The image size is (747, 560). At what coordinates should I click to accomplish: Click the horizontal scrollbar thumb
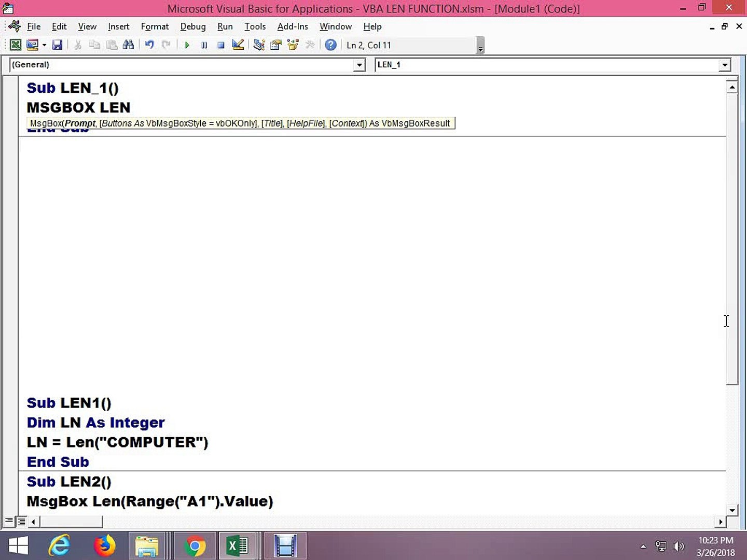(71, 522)
